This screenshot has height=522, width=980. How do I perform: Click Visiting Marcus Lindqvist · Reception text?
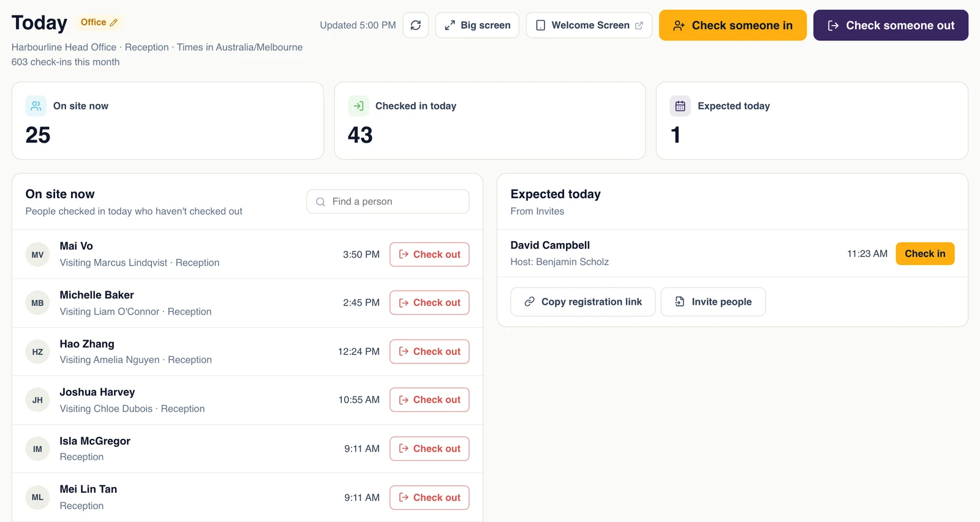[x=140, y=263]
